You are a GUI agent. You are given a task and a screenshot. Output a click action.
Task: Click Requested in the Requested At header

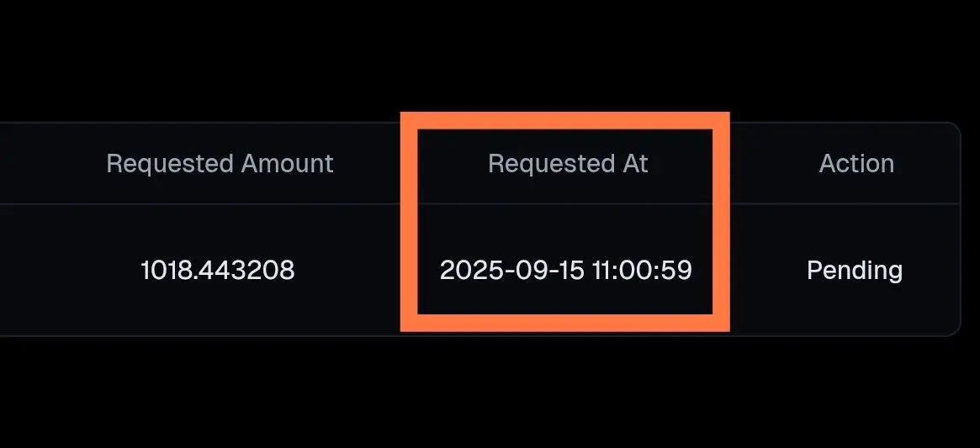click(551, 164)
